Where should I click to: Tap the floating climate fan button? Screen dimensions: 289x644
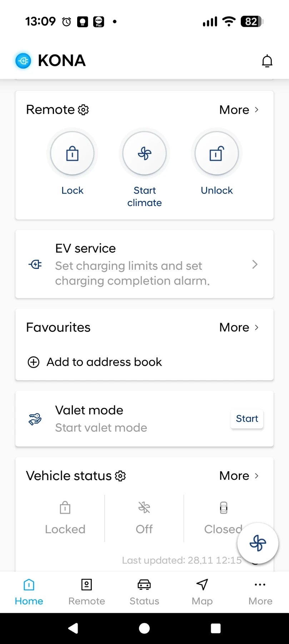(258, 543)
